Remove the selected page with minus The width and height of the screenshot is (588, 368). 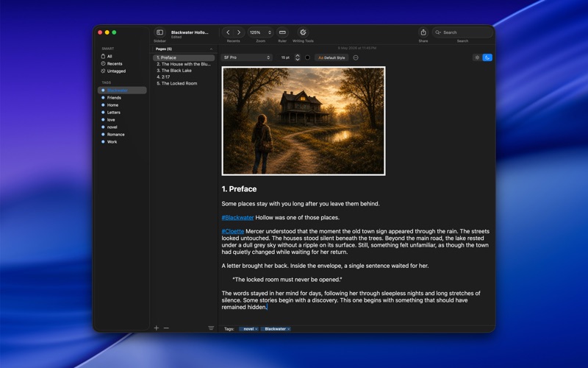click(x=166, y=328)
